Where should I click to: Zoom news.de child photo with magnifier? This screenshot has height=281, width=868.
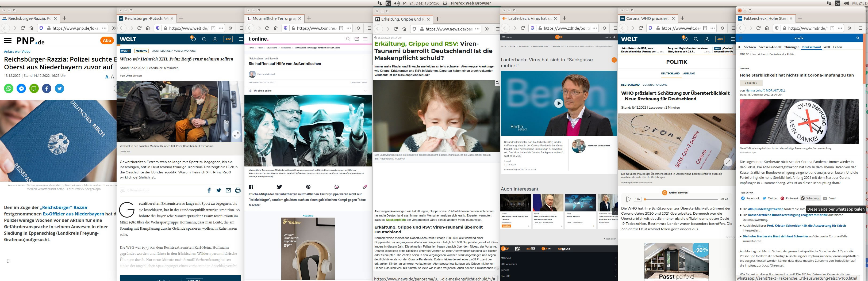pyautogui.click(x=497, y=83)
